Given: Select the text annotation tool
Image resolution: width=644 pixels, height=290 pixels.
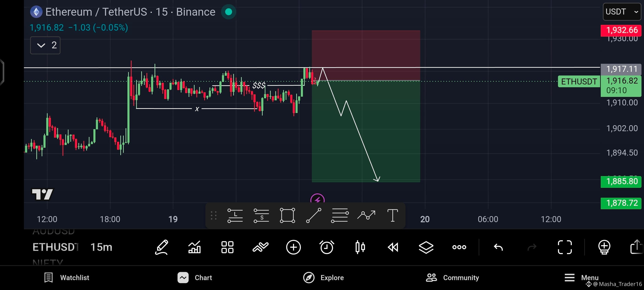Looking at the screenshot, I should [393, 215].
